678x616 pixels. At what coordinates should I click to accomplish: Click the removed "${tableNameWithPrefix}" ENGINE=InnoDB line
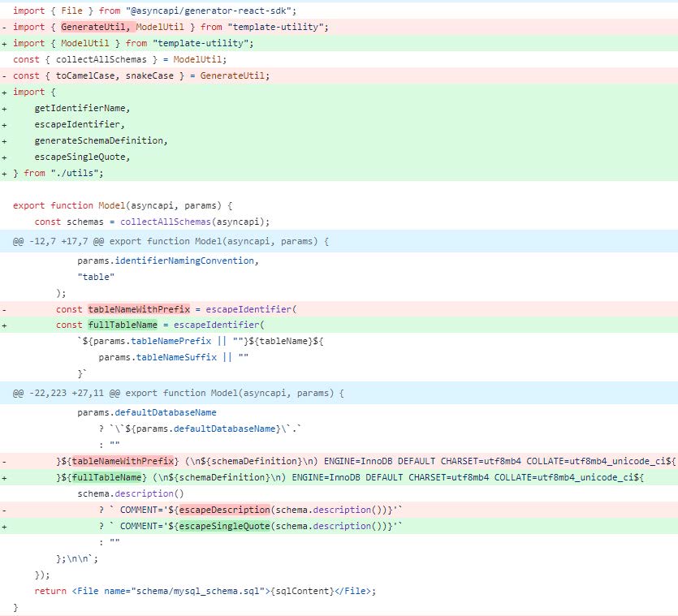(339, 461)
